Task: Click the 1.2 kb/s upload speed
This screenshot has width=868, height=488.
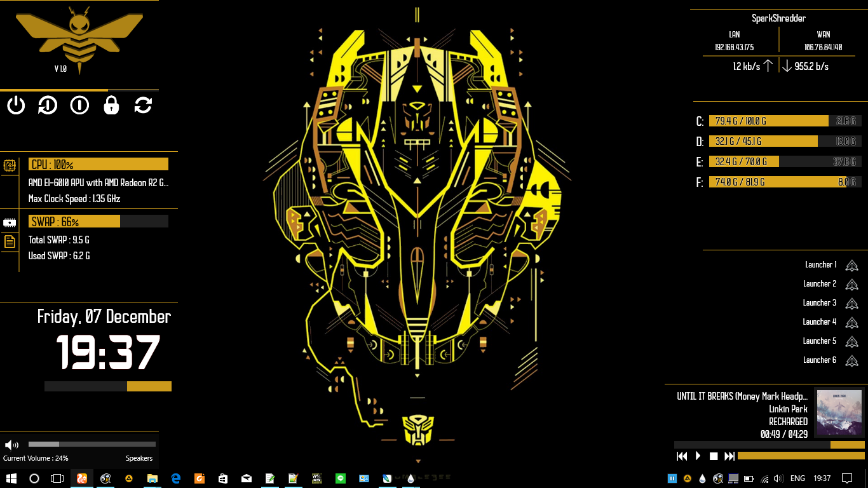Action: (x=747, y=66)
